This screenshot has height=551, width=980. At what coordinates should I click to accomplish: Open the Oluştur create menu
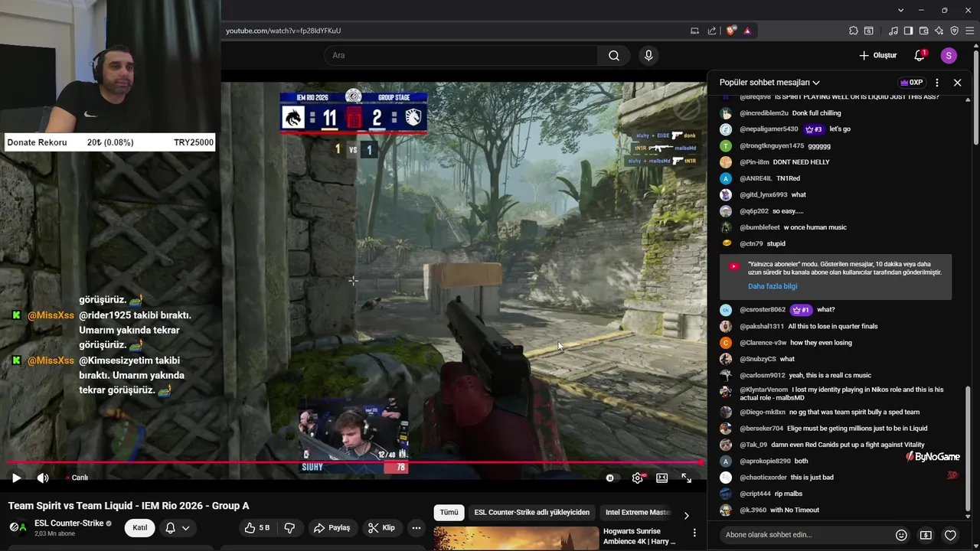click(877, 55)
